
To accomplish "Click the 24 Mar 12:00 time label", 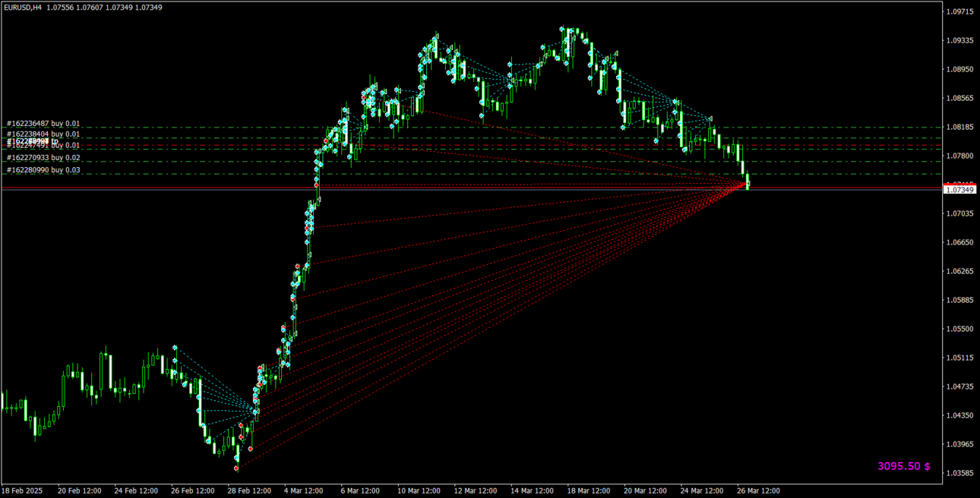I will pyautogui.click(x=702, y=490).
